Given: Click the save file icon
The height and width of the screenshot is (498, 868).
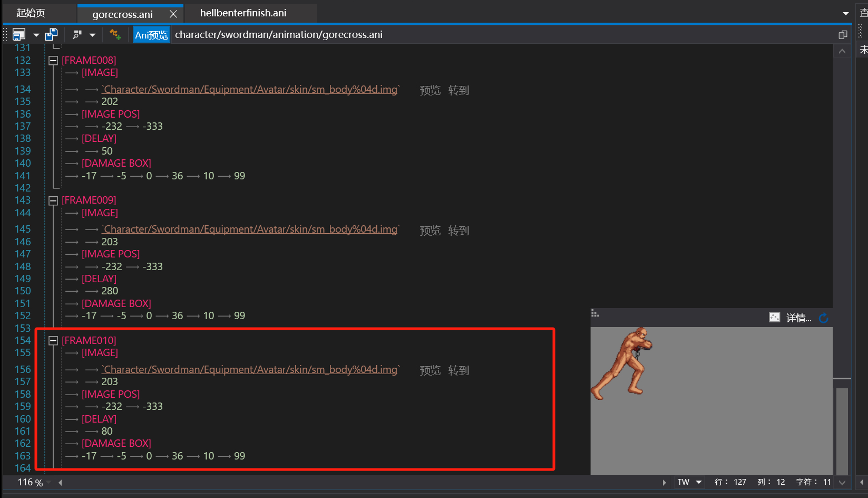Looking at the screenshot, I should pos(19,35).
